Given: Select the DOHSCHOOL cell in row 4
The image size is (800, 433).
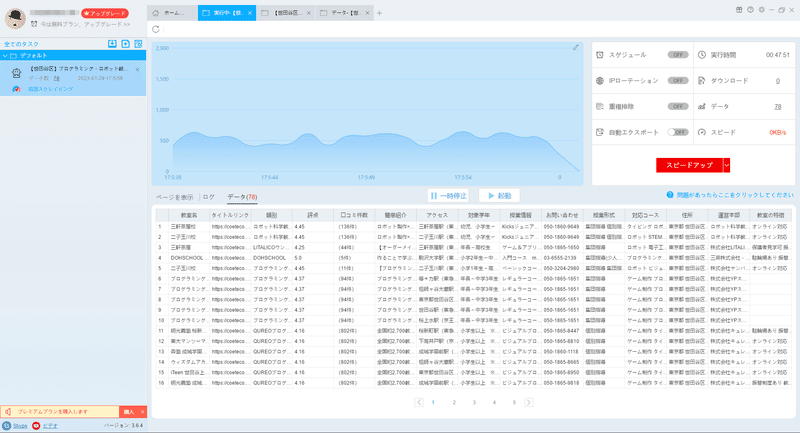Looking at the screenshot, I should click(x=189, y=258).
